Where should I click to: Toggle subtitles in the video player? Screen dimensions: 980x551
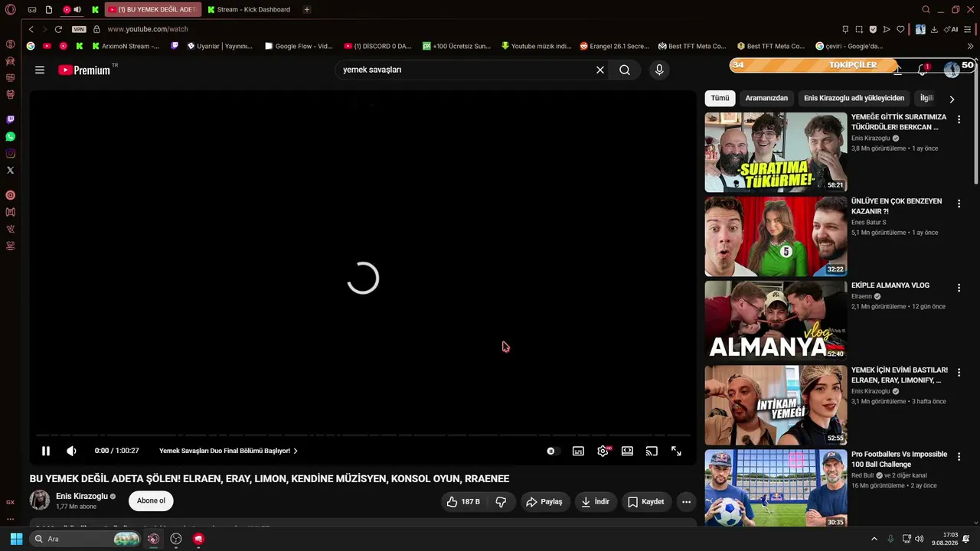tap(578, 451)
